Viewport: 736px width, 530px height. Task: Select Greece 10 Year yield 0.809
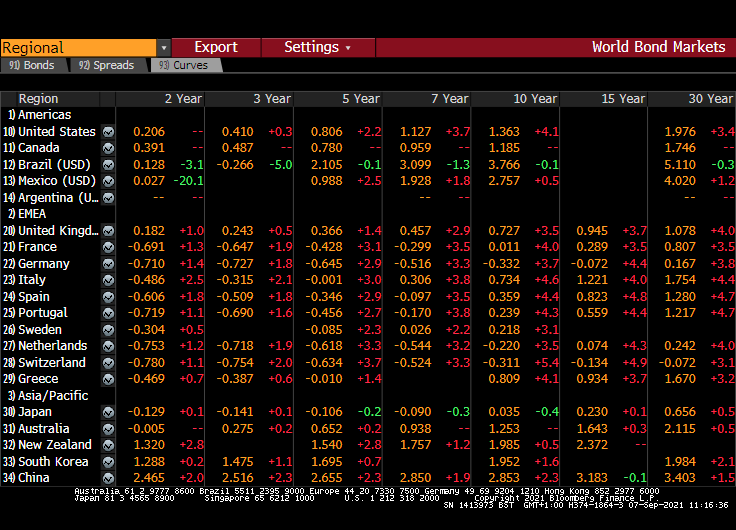[x=504, y=379]
